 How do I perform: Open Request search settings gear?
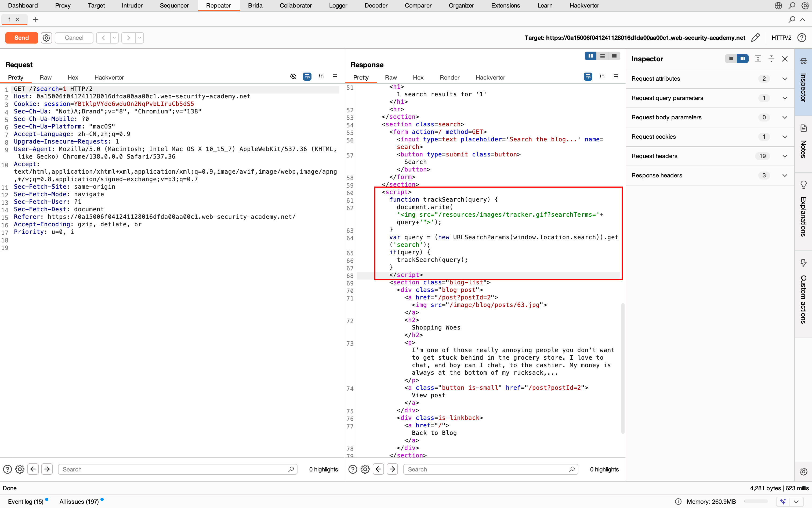[20, 469]
